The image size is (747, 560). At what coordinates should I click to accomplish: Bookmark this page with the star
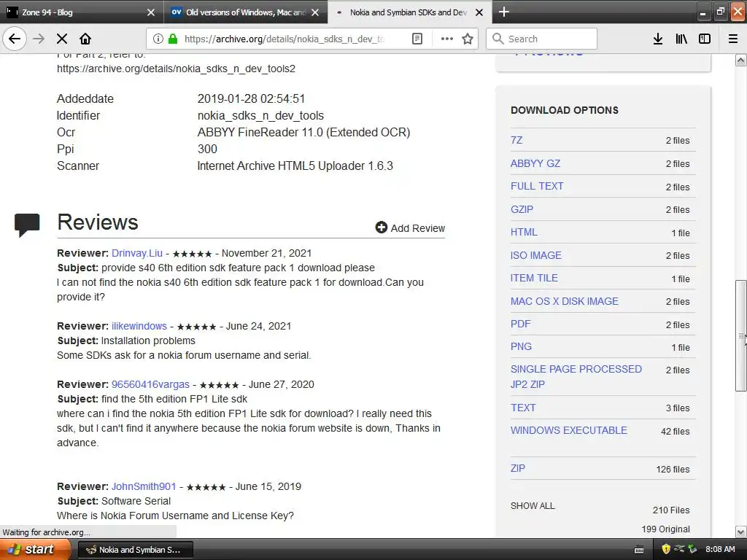point(468,39)
